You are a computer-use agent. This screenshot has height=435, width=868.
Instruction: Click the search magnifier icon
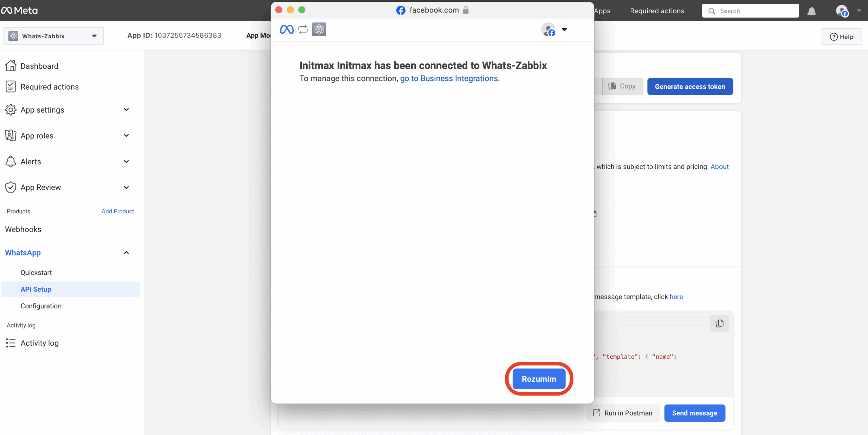pos(712,11)
